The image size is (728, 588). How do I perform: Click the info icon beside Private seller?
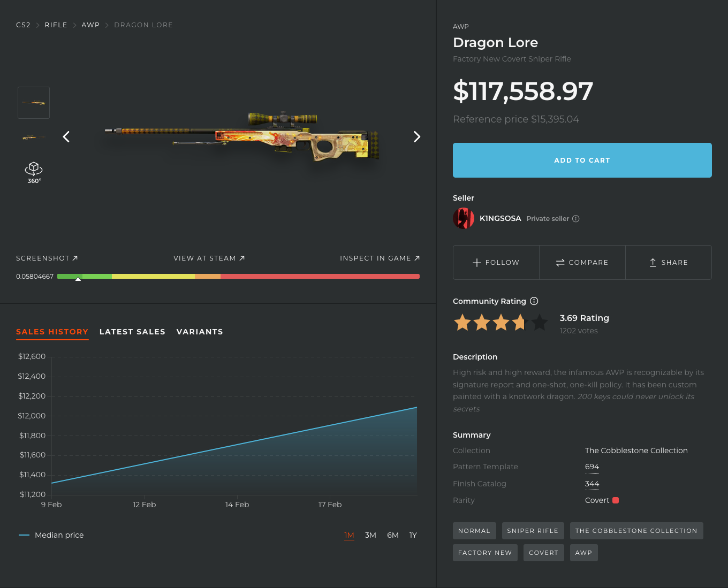pos(576,219)
